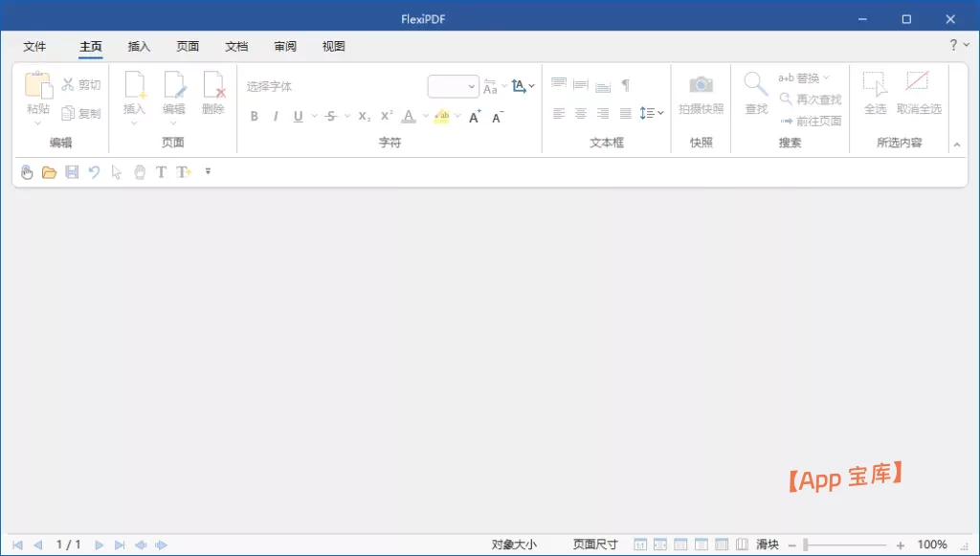Toggle Underline formatting
The image size is (980, 556).
299,116
